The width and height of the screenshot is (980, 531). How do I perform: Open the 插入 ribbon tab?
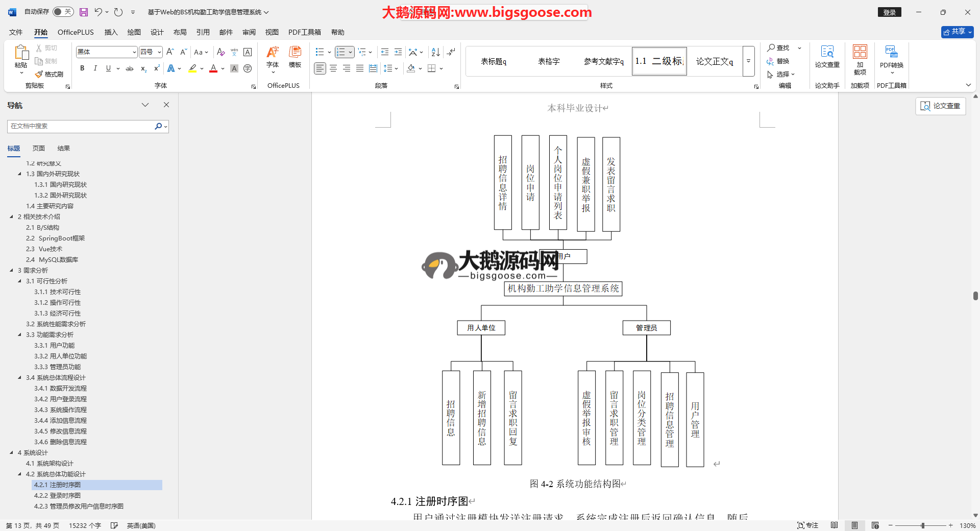111,32
